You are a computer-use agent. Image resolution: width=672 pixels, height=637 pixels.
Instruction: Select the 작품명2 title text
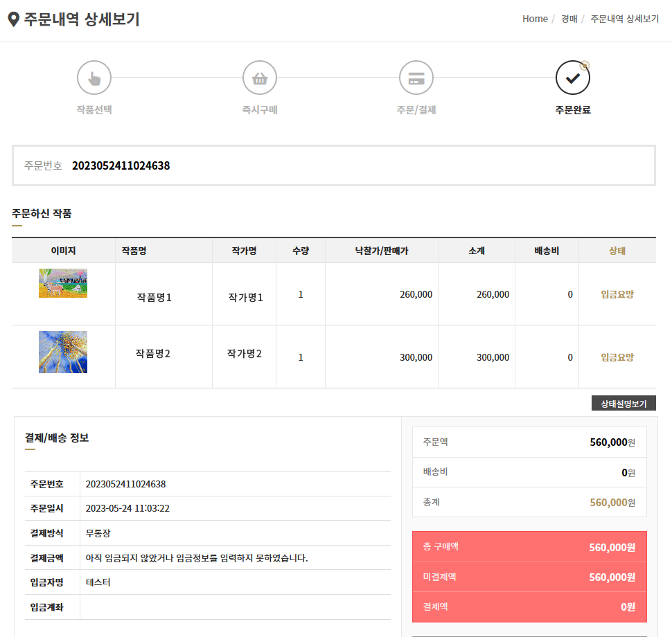click(153, 353)
